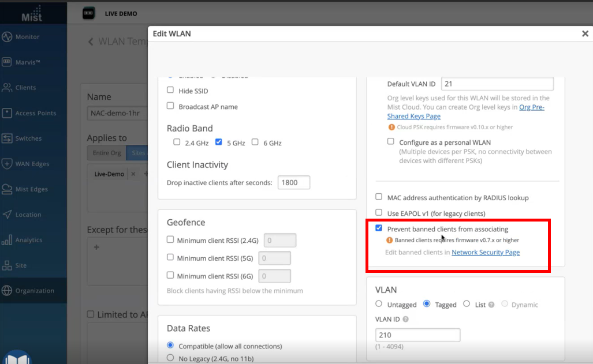Open the Analytics sidebar icon

click(x=8, y=240)
